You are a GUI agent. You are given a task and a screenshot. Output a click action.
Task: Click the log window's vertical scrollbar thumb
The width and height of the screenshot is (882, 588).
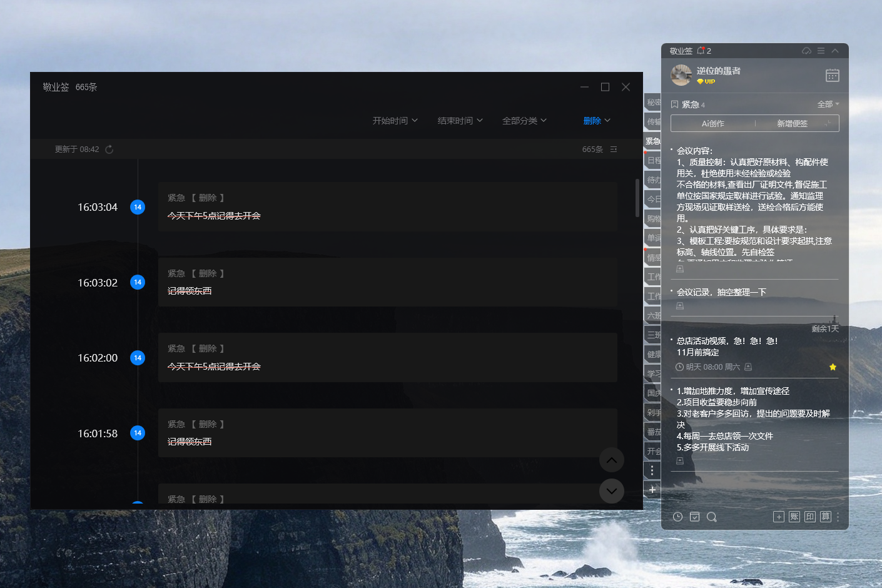click(x=637, y=197)
